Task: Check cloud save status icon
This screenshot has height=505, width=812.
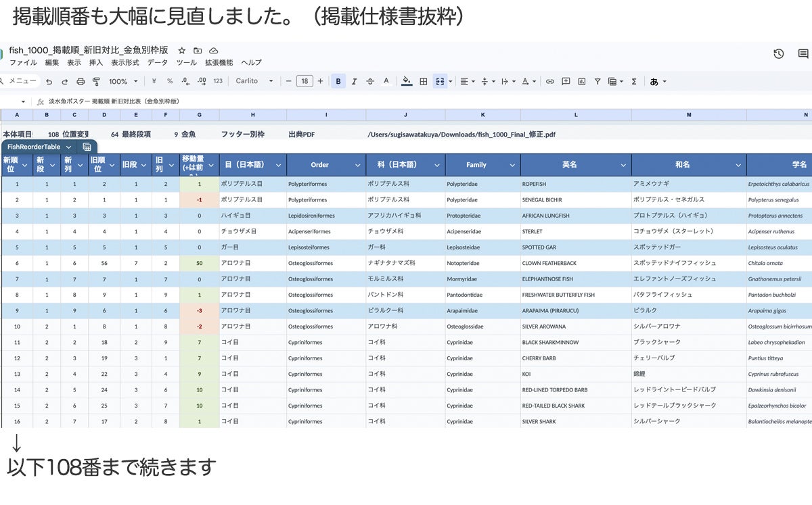Action: click(x=214, y=51)
